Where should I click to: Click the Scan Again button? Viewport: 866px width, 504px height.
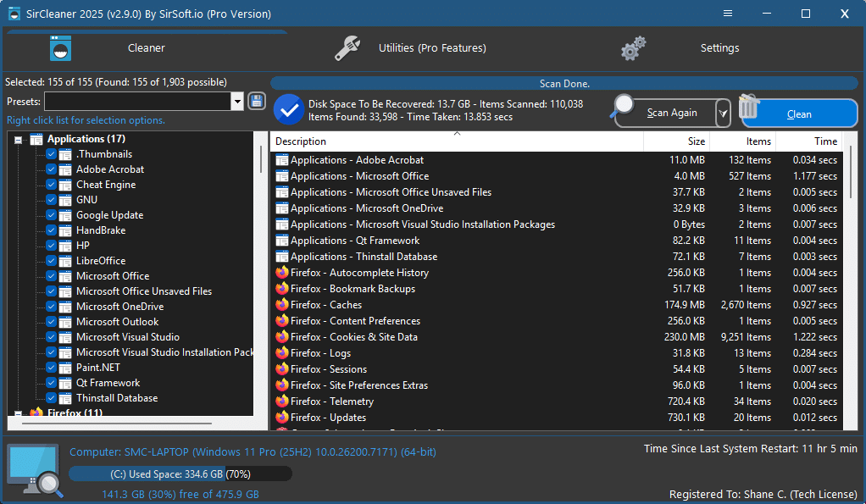pyautogui.click(x=672, y=113)
